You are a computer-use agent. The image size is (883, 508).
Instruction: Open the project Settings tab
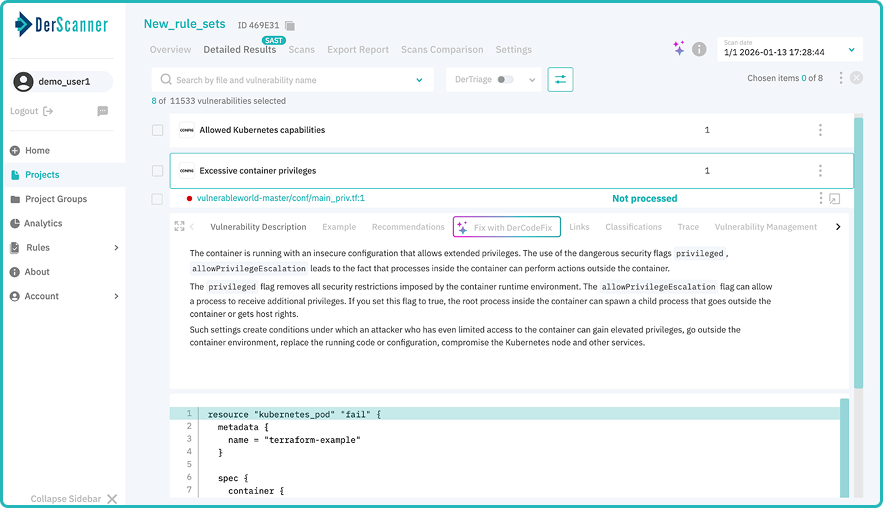pos(514,50)
